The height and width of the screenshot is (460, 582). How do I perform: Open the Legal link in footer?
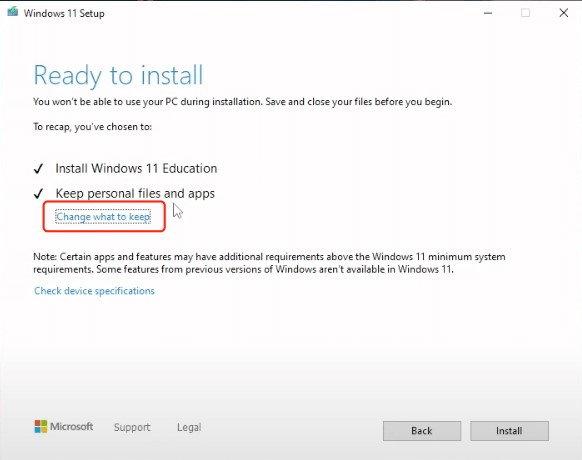click(189, 427)
